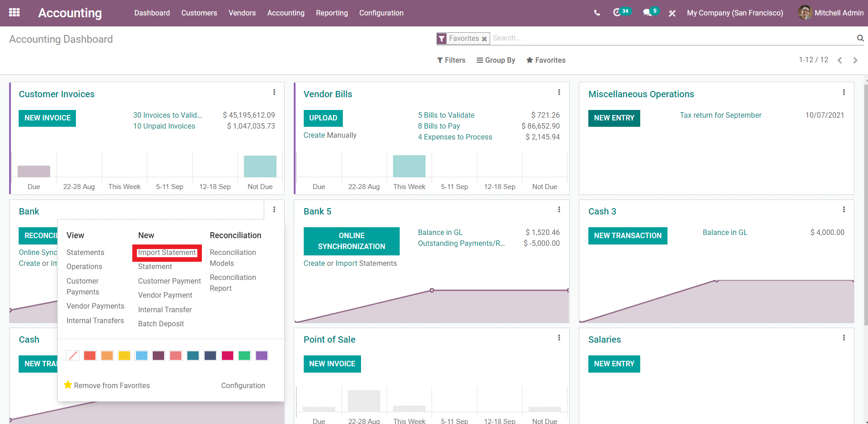
Task: Click the phone call icon
Action: [597, 13]
